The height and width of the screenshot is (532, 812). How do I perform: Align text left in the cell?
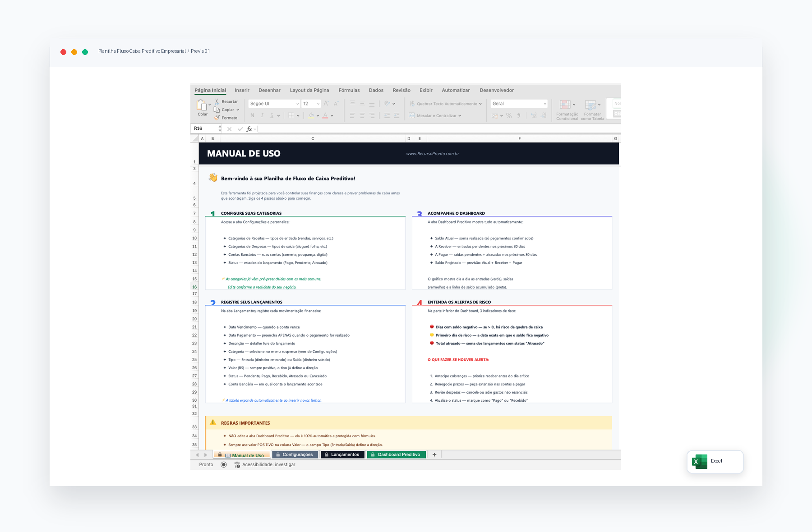353,115
